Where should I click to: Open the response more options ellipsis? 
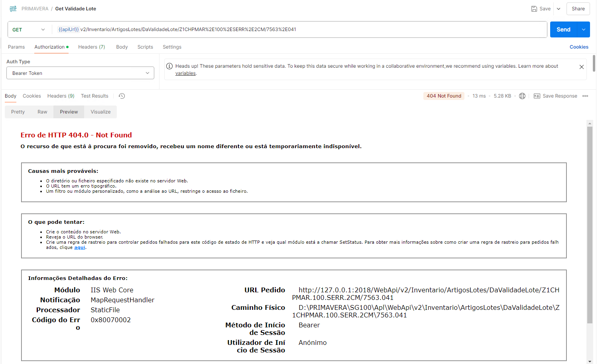[585, 96]
